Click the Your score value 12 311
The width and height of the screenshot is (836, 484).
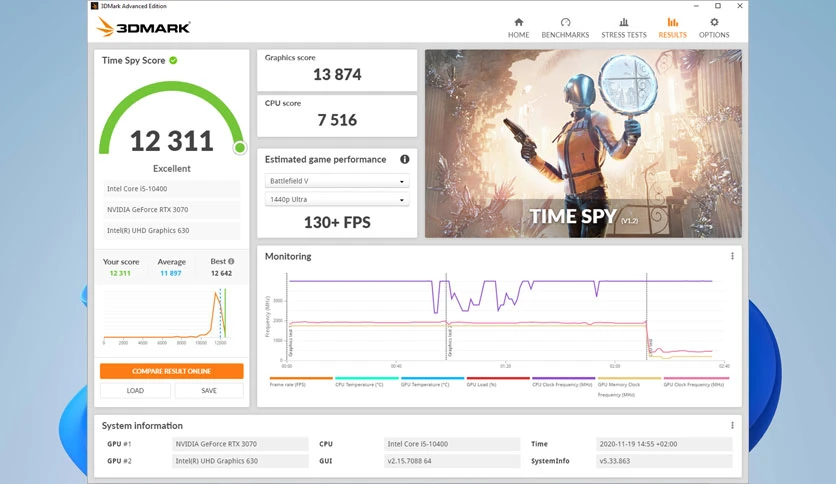[x=120, y=273]
